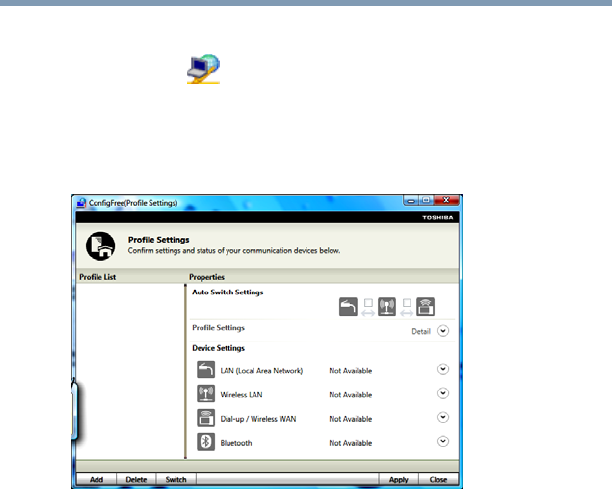Click the ConfigFree title bar app icon

point(81,203)
